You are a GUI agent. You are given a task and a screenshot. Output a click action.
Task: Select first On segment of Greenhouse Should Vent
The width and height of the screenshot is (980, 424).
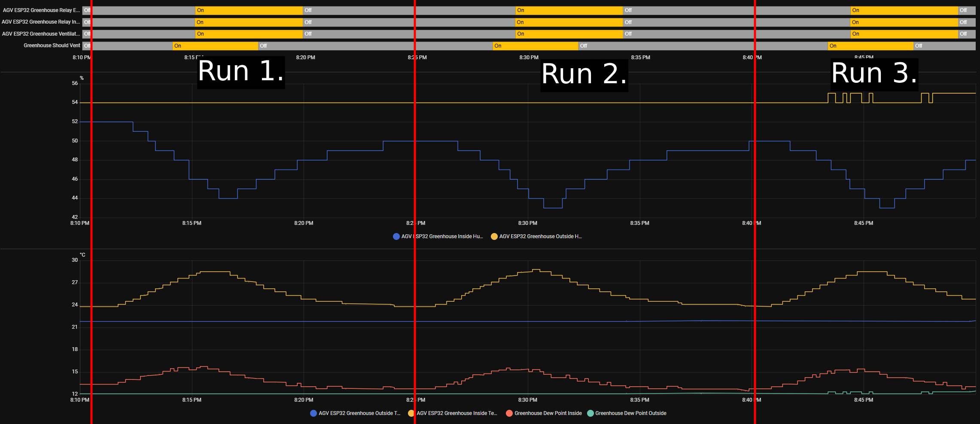(x=215, y=46)
